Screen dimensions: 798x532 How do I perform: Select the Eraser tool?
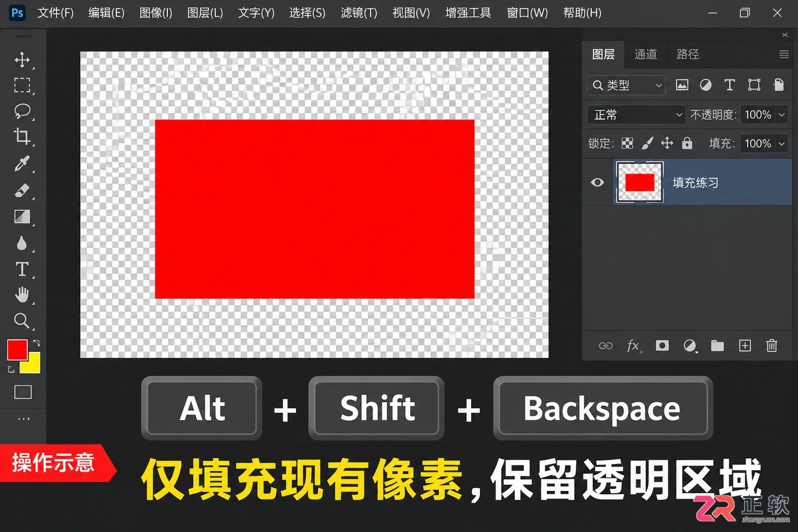tap(22, 190)
